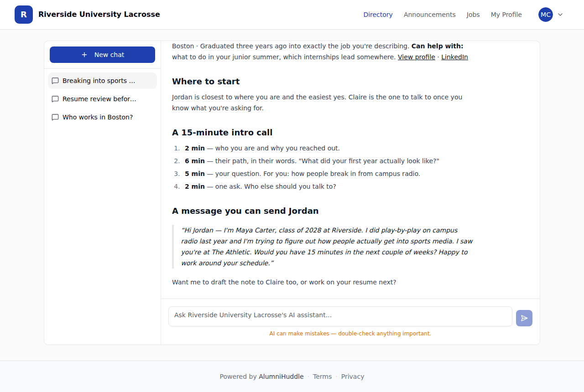This screenshot has width=584, height=392.
Task: Click the Where to start heading
Action: click(x=206, y=82)
